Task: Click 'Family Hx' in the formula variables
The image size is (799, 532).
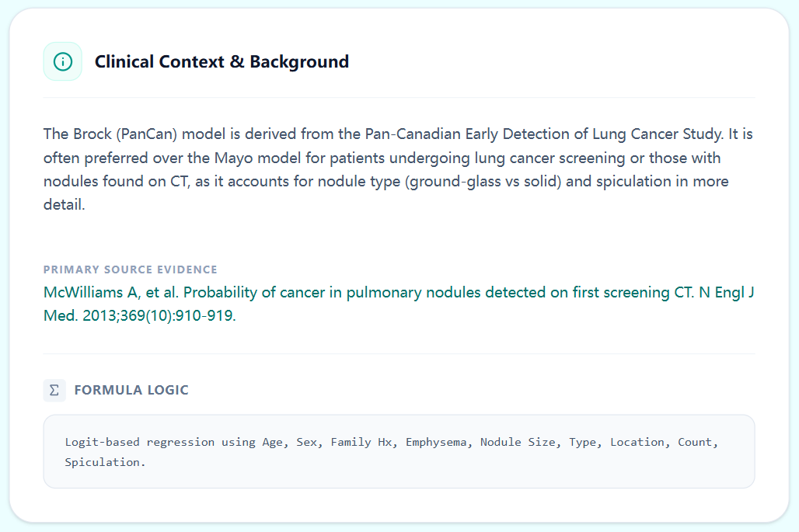Action: point(361,442)
